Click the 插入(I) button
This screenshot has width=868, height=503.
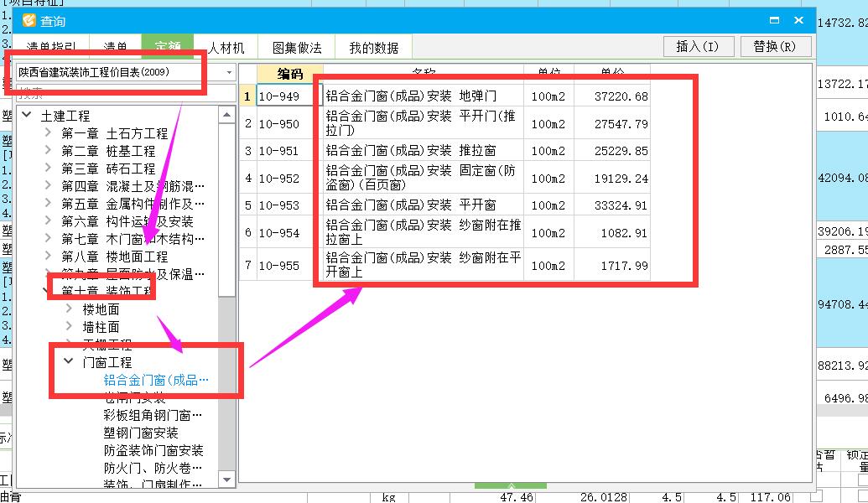pos(699,47)
